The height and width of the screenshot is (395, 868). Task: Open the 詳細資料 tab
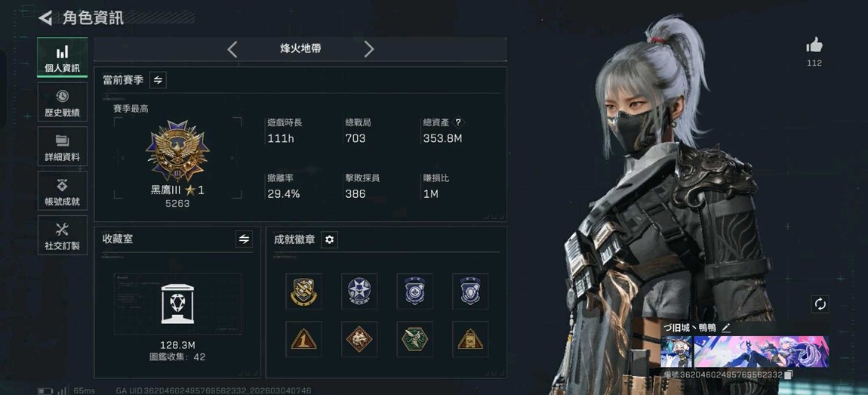tap(62, 147)
